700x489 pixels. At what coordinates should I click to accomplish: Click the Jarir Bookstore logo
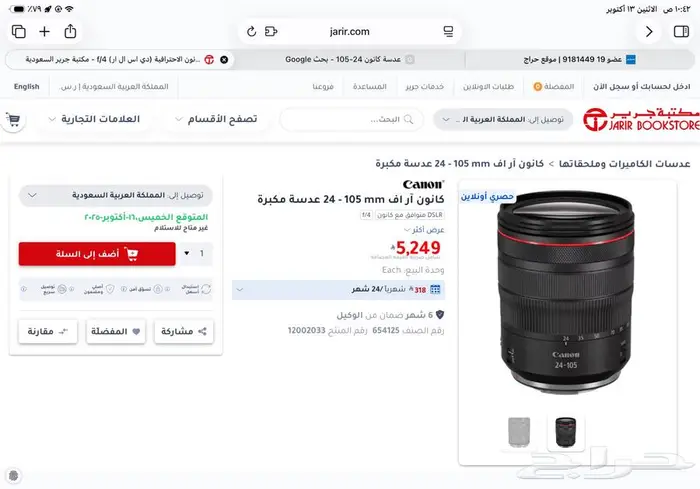click(641, 119)
